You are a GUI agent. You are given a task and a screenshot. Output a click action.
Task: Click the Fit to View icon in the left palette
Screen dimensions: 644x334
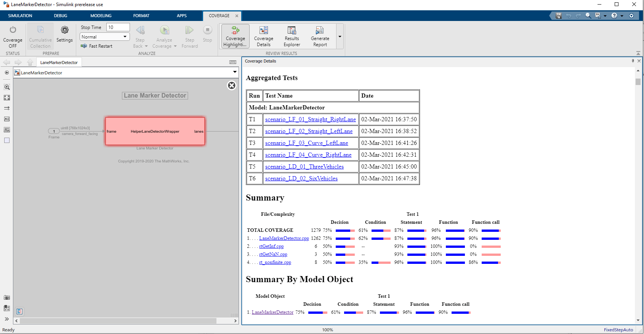(x=7, y=98)
